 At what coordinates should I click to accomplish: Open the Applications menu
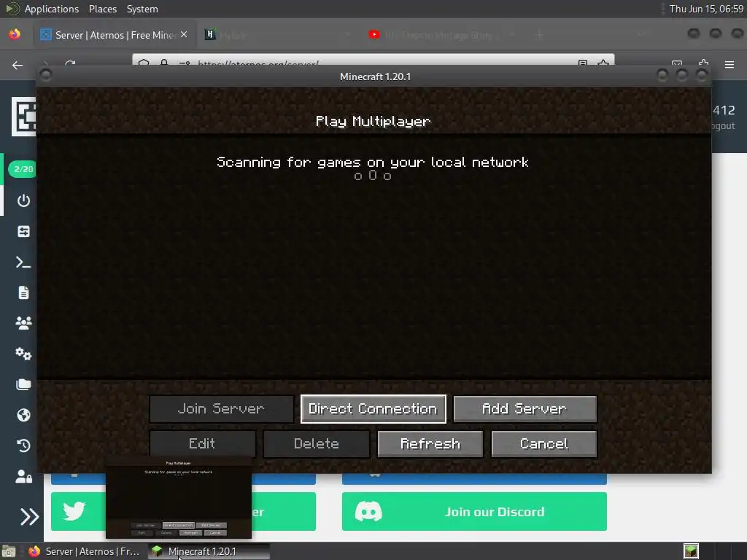(52, 9)
